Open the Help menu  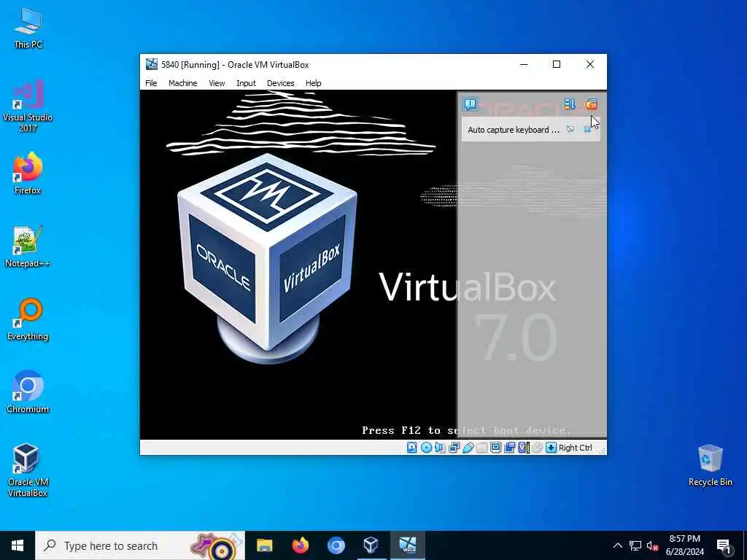coord(314,83)
